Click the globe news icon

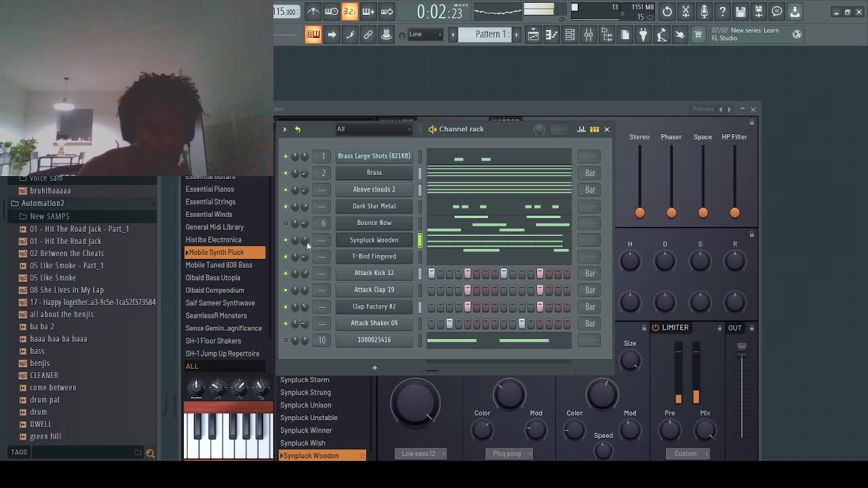coord(797,35)
